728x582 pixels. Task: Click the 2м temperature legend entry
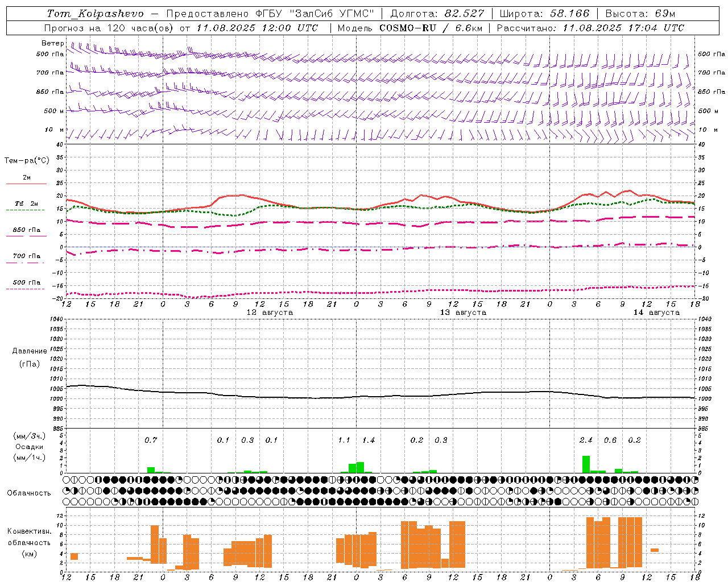click(x=26, y=178)
